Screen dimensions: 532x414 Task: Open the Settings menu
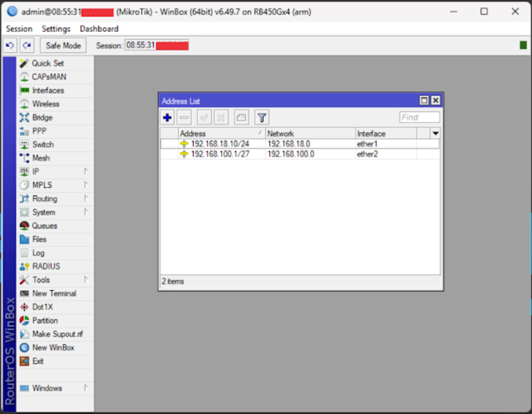pos(56,29)
